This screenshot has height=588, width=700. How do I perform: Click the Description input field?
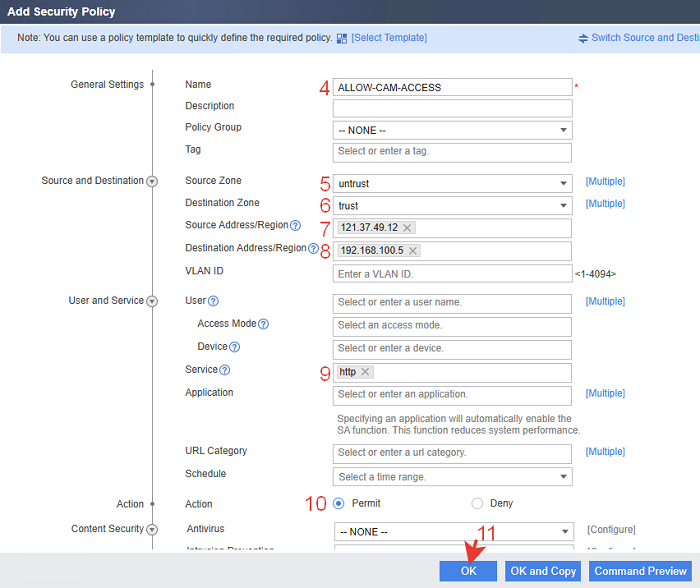(452, 108)
